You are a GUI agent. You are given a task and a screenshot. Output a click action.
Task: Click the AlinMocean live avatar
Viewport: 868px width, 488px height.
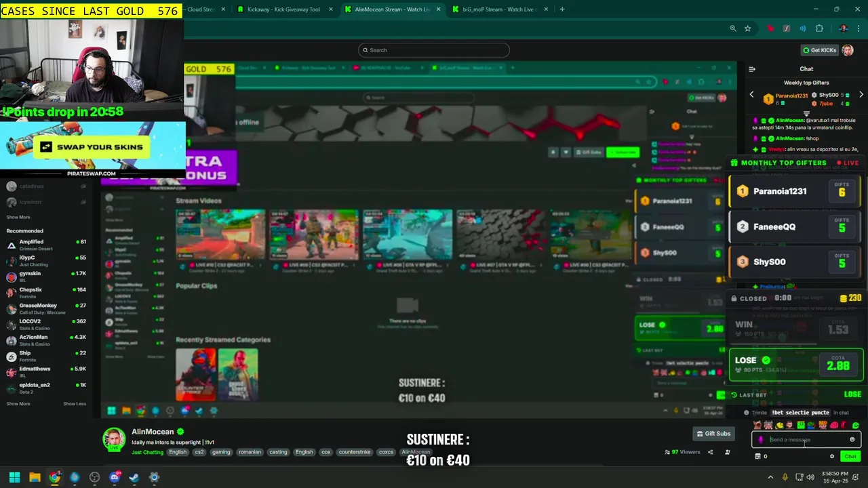coord(114,439)
